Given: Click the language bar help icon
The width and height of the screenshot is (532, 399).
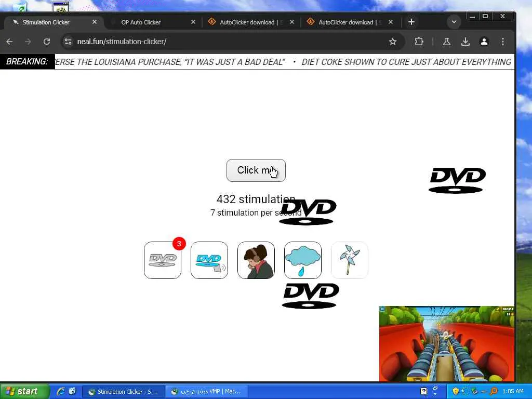Looking at the screenshot, I should [x=423, y=391].
